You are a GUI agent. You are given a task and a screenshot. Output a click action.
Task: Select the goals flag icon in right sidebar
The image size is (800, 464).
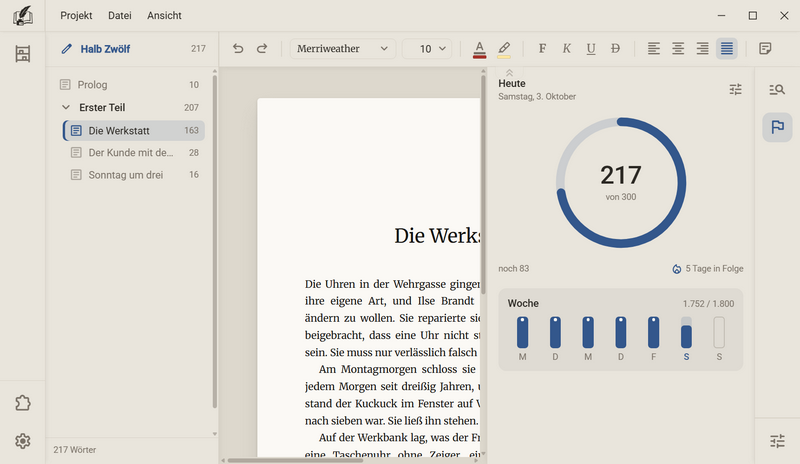[777, 127]
